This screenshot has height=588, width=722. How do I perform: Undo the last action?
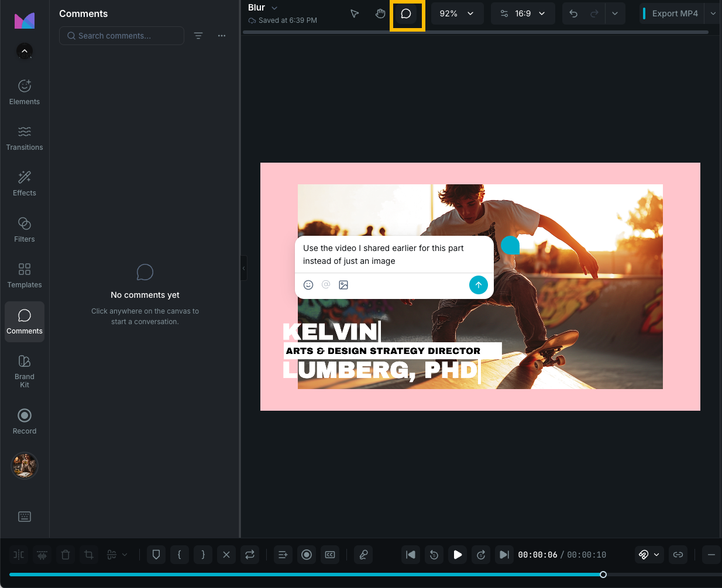(x=573, y=13)
